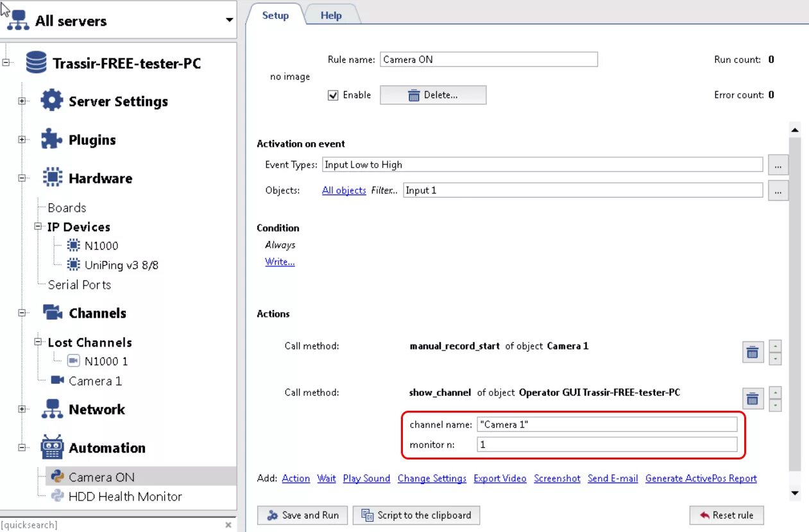Screen dimensions: 809x532
Task: Expand the Trassir-FREE-tester-PC tree node
Action: 6,63
